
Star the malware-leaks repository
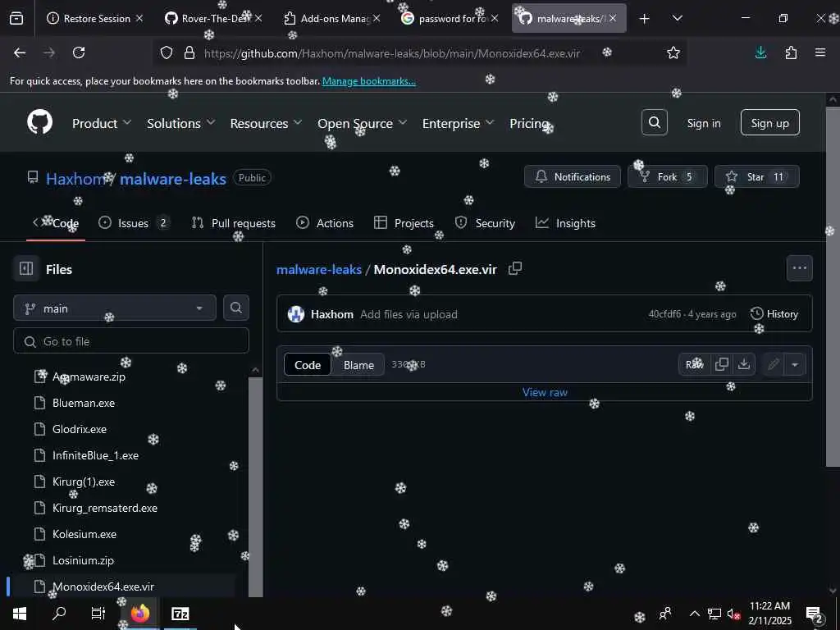[756, 177]
